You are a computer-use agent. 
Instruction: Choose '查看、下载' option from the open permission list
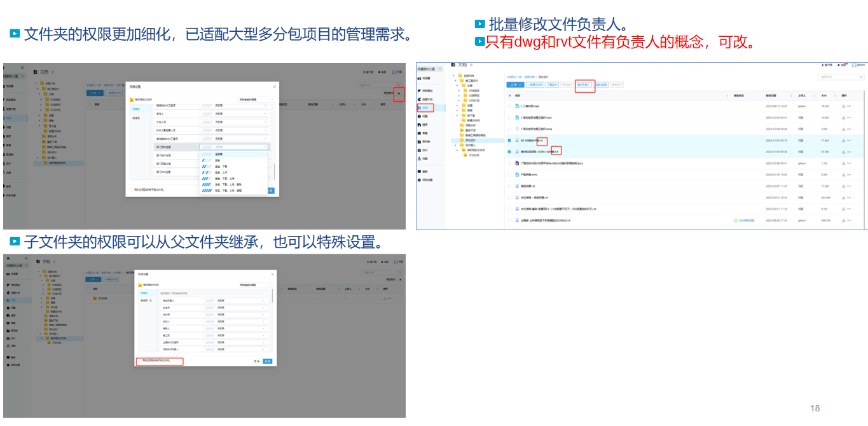[223, 167]
